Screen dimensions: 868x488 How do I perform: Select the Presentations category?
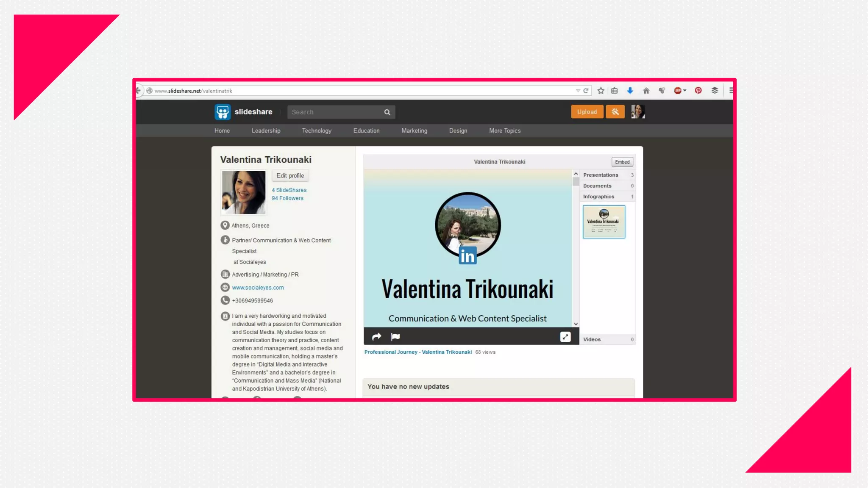[601, 175]
